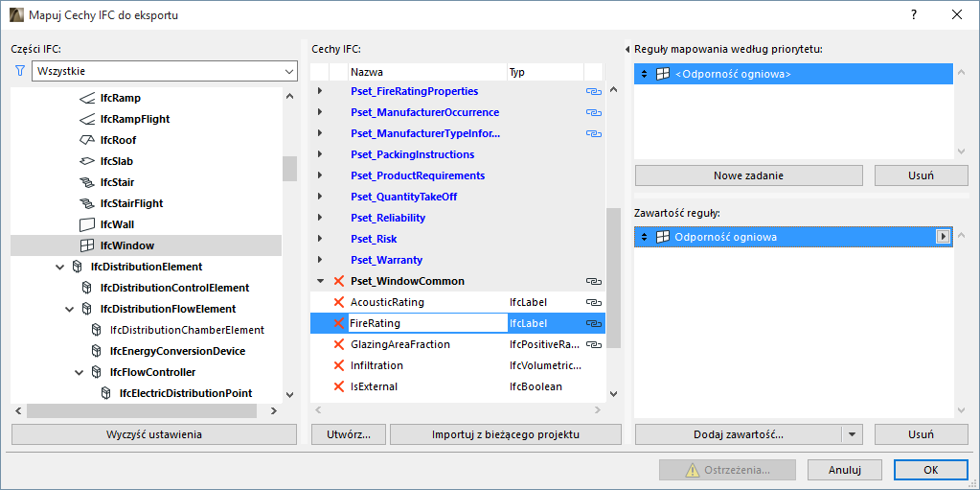Click the window icon in Zawartość reguły row
The image size is (980, 490).
(662, 237)
